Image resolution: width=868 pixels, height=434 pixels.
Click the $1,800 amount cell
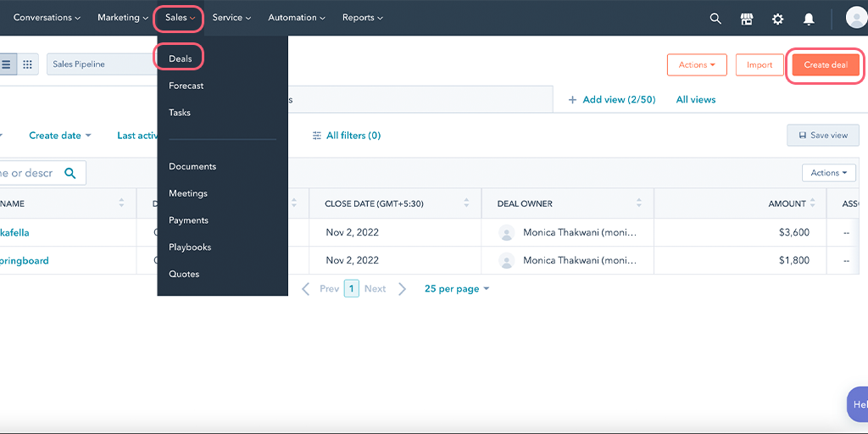(793, 260)
